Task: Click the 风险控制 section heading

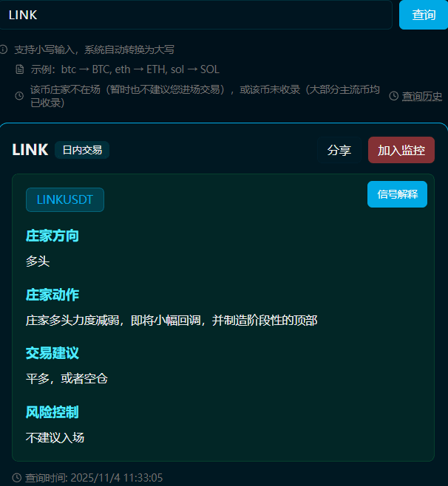Action: pos(52,412)
